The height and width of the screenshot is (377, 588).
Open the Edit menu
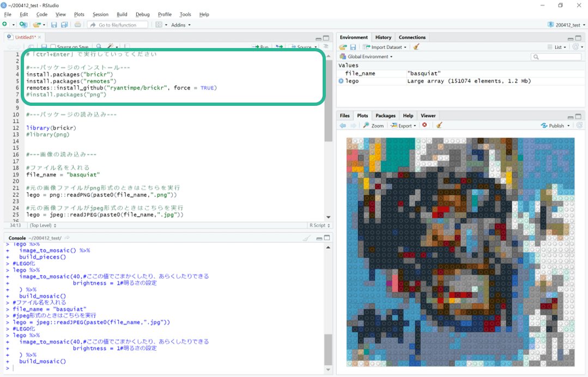[23, 14]
